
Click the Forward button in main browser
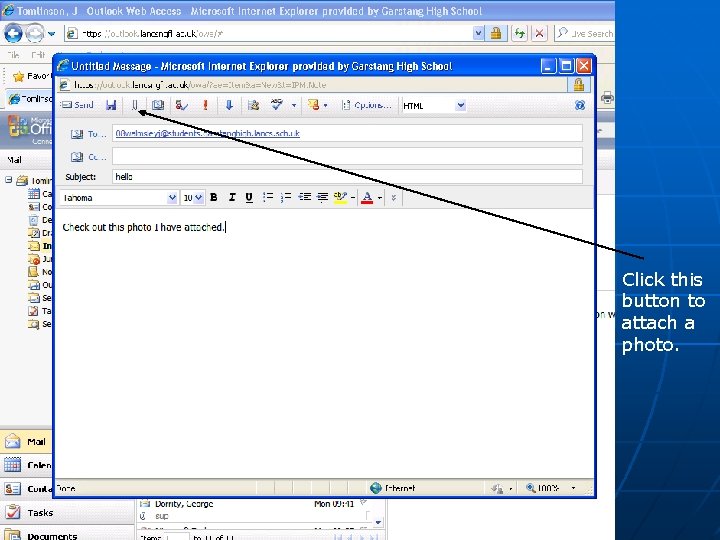click(34, 34)
